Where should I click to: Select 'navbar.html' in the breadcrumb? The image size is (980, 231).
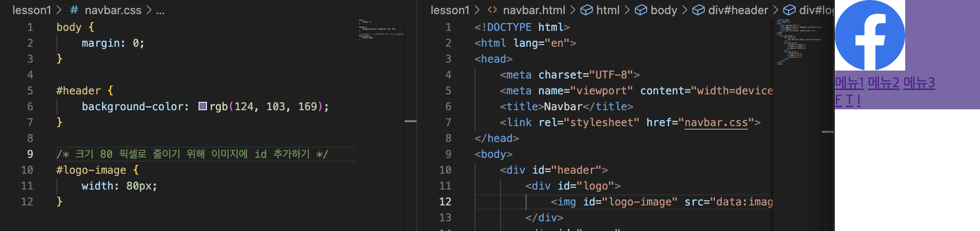tap(534, 10)
